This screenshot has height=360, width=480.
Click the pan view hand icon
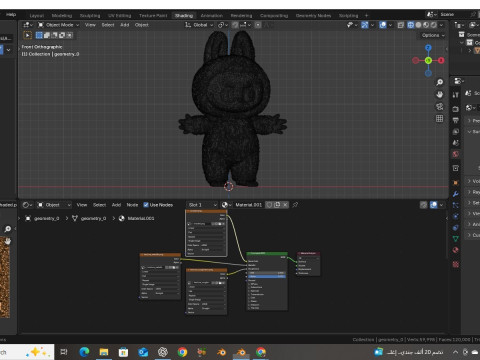pyautogui.click(x=440, y=94)
